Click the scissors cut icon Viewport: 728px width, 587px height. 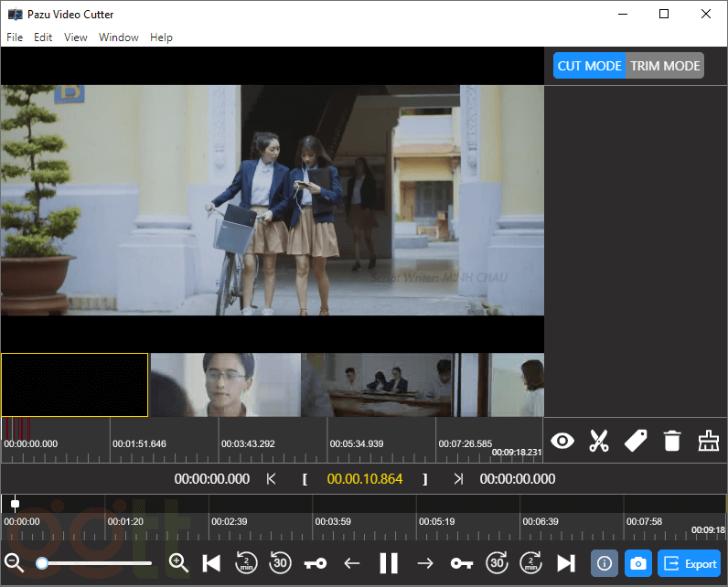pyautogui.click(x=599, y=441)
